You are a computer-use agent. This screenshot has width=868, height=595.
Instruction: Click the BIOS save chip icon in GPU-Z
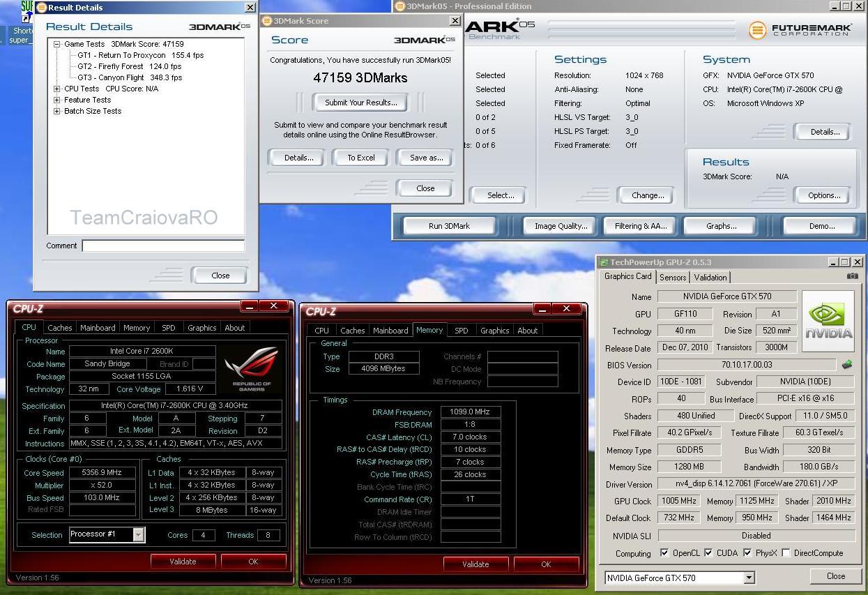click(x=847, y=364)
